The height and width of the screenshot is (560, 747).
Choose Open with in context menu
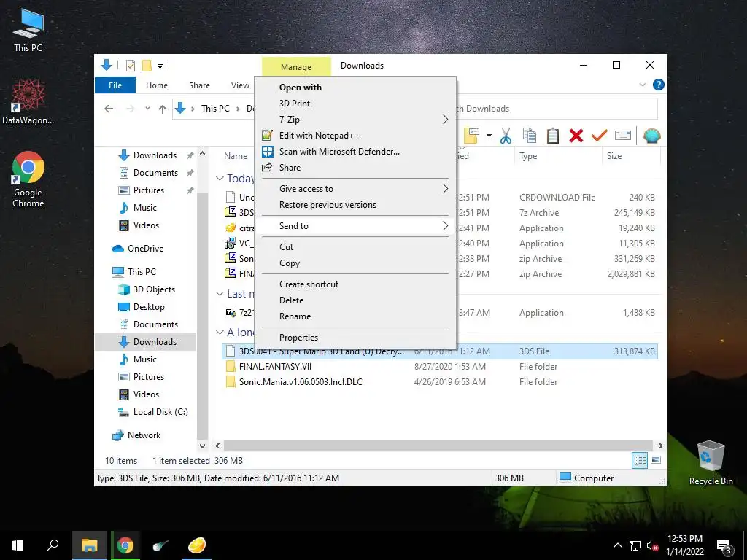[x=300, y=87]
